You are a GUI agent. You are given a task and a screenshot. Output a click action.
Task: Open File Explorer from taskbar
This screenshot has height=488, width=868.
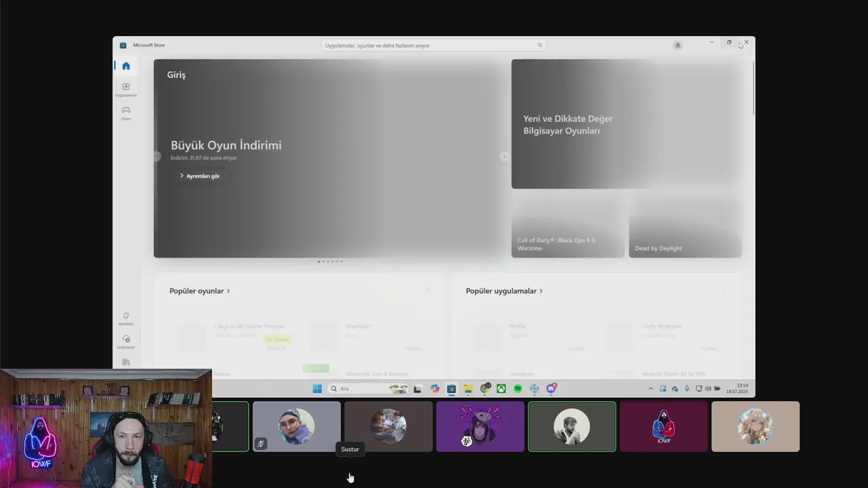tap(468, 389)
